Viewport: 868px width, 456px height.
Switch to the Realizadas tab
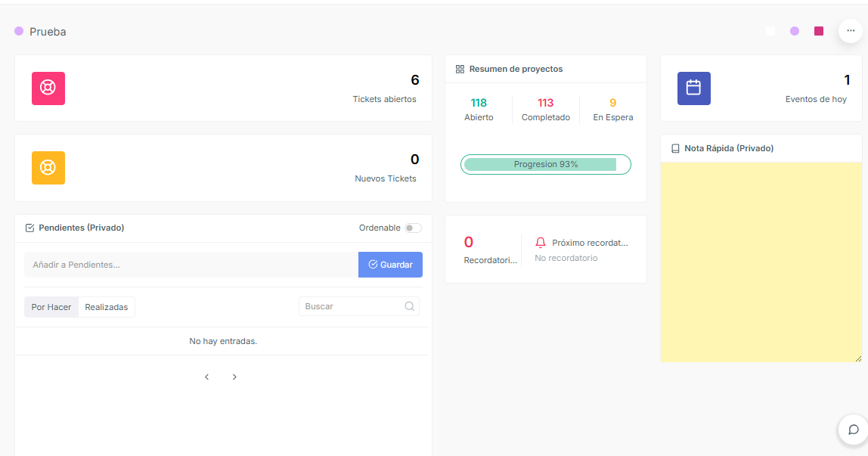[x=107, y=307]
